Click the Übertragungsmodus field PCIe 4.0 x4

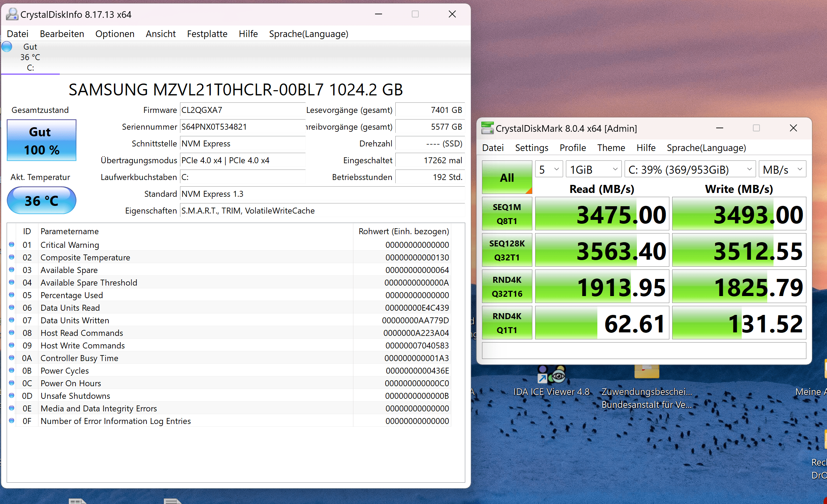click(243, 160)
